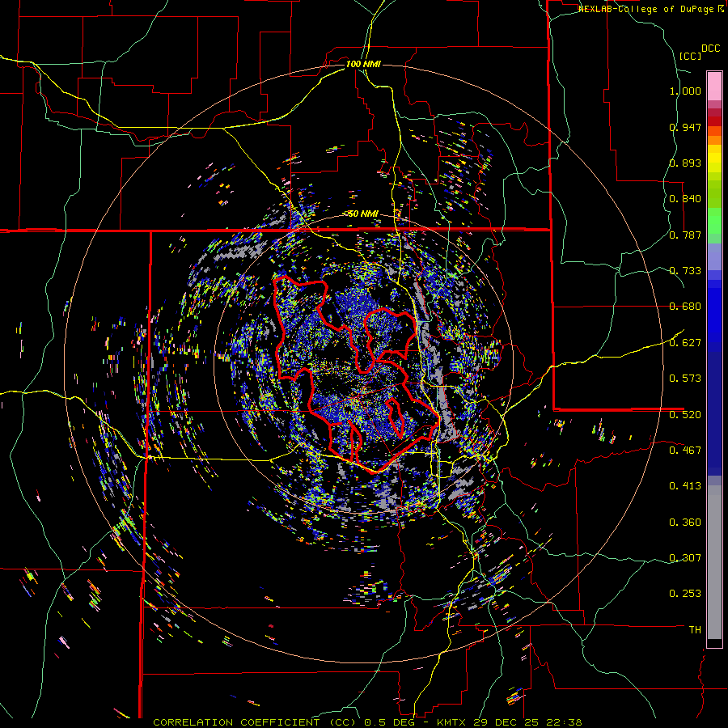Click the red segment of the color bar
Screen dimensions: 728x728
[714, 121]
